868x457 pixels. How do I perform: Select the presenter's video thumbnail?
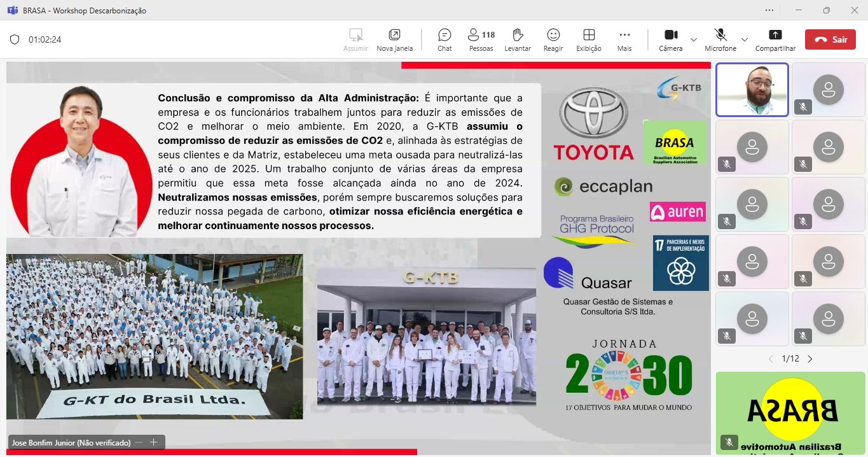[752, 90]
